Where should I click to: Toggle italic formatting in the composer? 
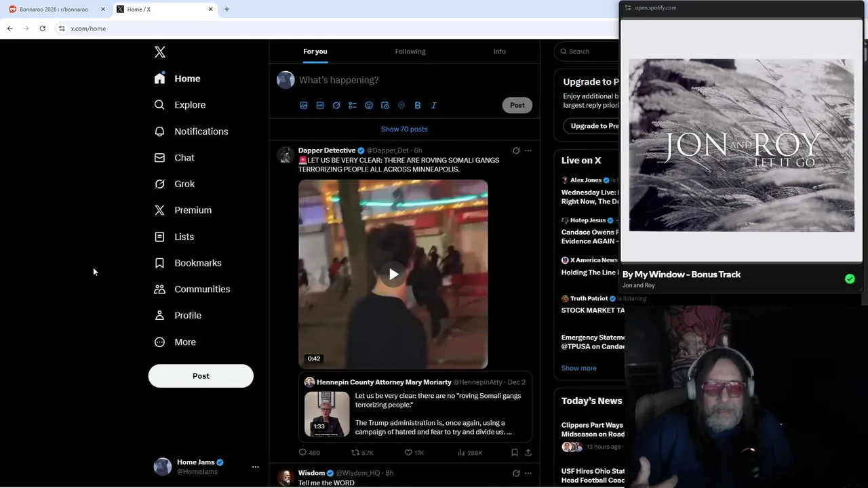click(434, 105)
